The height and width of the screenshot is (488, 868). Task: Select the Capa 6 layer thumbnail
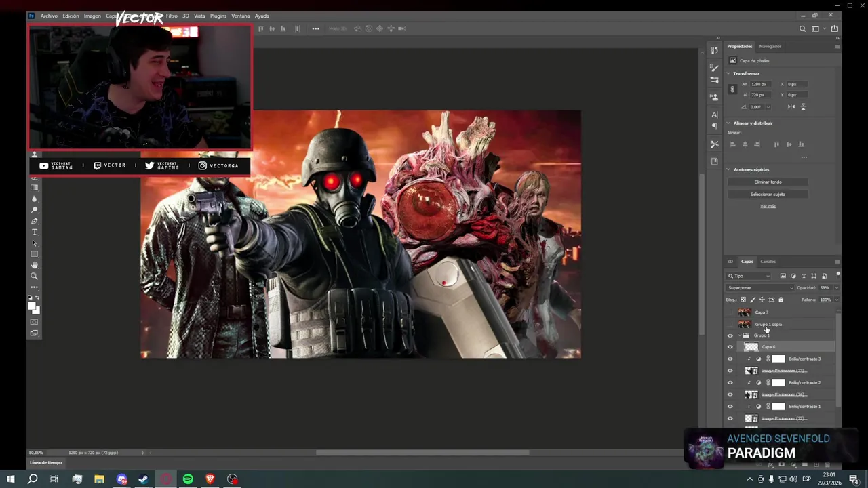pos(751,347)
